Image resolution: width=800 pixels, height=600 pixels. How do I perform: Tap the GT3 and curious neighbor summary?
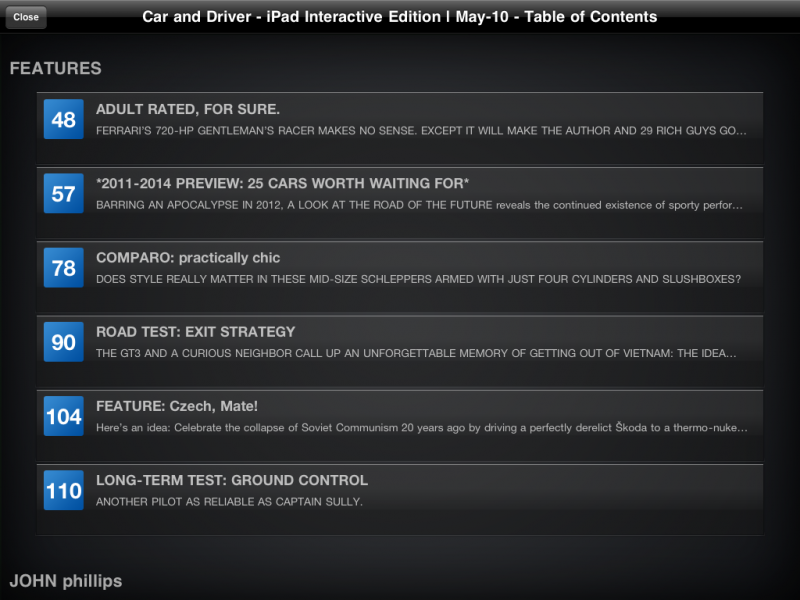pos(416,353)
